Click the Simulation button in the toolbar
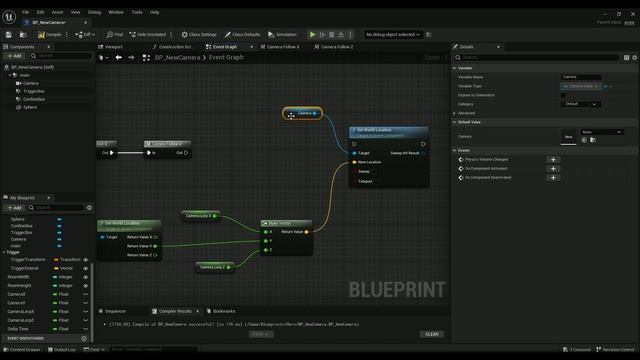The height and width of the screenshot is (360, 640). (x=282, y=35)
